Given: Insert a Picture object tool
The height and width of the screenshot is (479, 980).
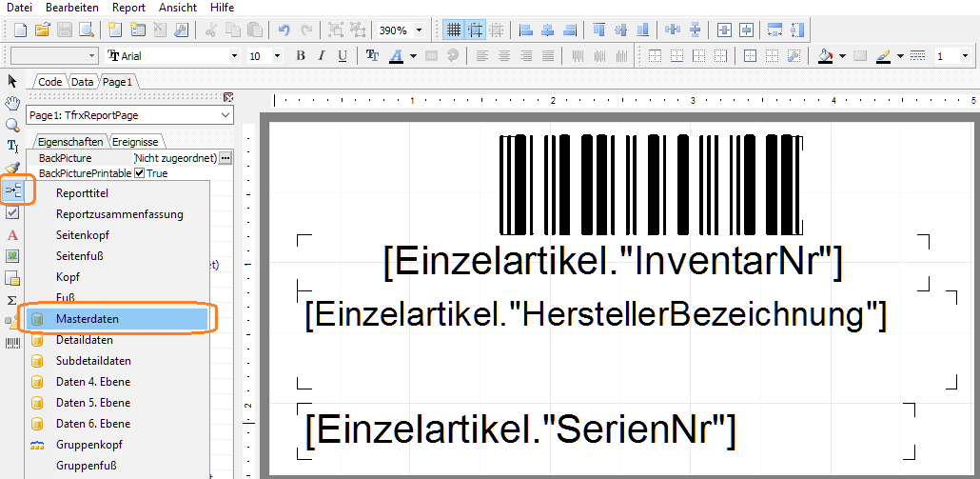Looking at the screenshot, I should point(11,256).
